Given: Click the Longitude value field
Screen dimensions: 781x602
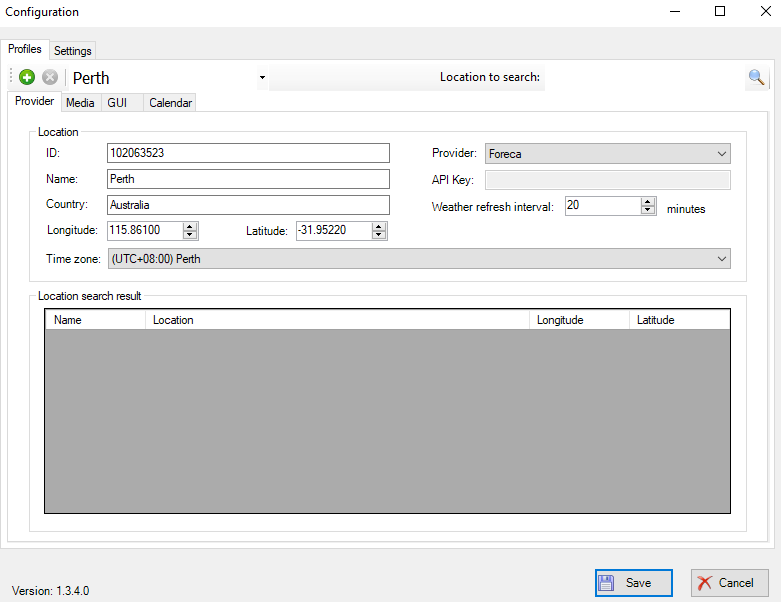Looking at the screenshot, I should (145, 231).
